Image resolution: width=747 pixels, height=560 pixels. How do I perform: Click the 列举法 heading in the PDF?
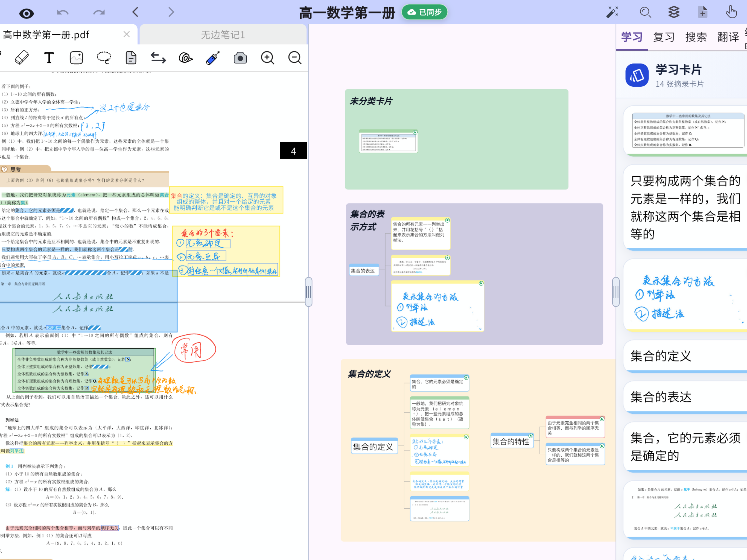12,420
